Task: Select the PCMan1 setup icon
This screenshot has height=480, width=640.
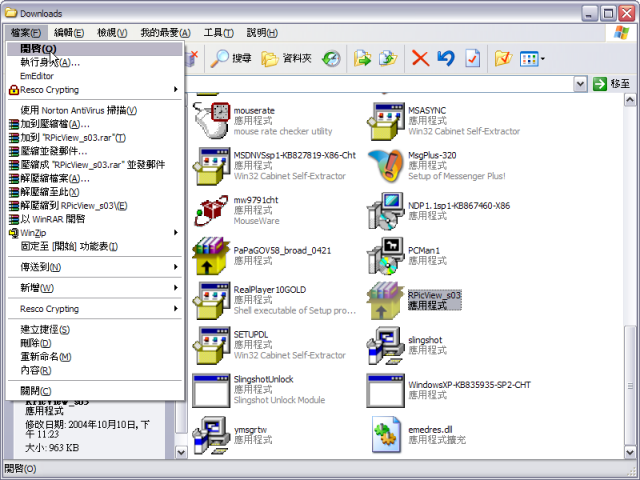Action: click(386, 256)
